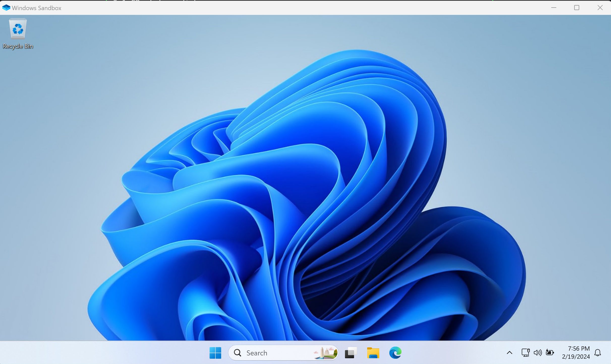Open Recycle Bin on desktop
This screenshot has width=611, height=364.
click(x=18, y=29)
